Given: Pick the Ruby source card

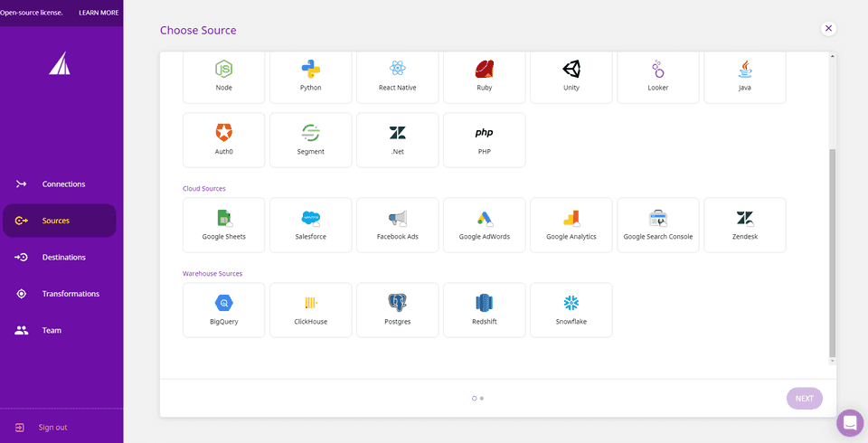Looking at the screenshot, I should (485, 77).
